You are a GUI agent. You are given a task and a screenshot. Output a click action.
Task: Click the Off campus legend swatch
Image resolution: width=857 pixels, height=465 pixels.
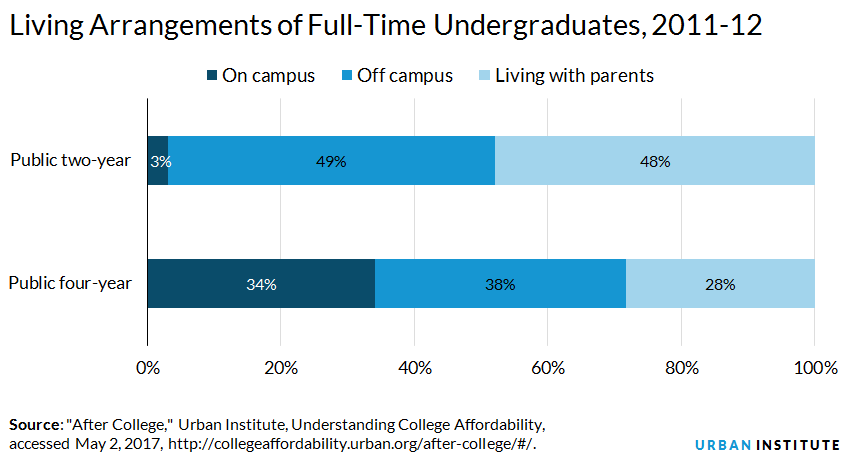coord(347,75)
